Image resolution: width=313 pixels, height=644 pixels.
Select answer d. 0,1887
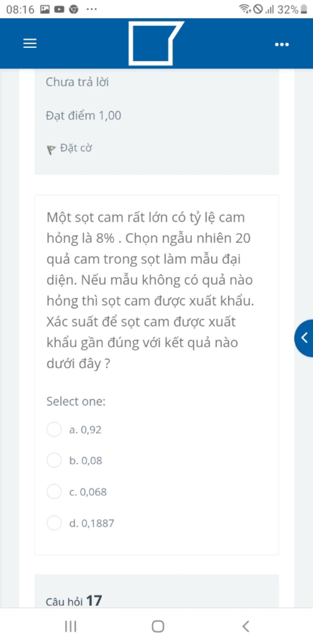(54, 523)
